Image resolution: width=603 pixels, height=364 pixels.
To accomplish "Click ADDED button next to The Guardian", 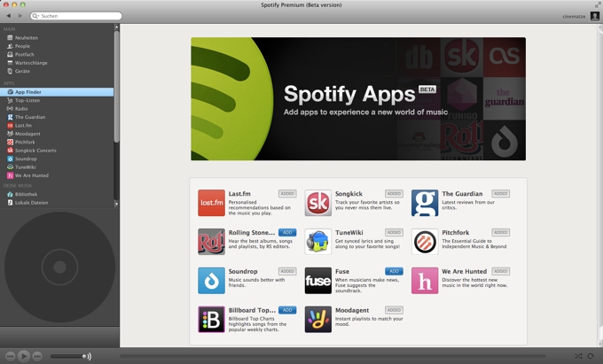I will (501, 194).
